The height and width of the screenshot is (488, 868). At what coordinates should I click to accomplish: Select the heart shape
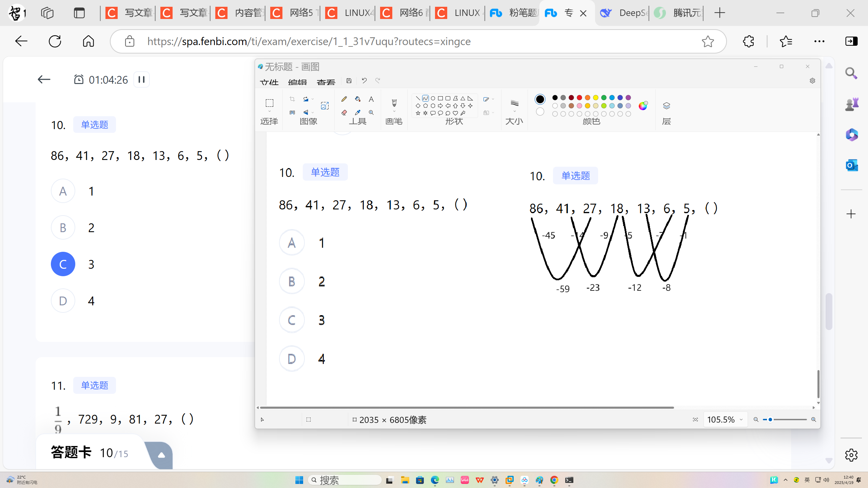(455, 113)
